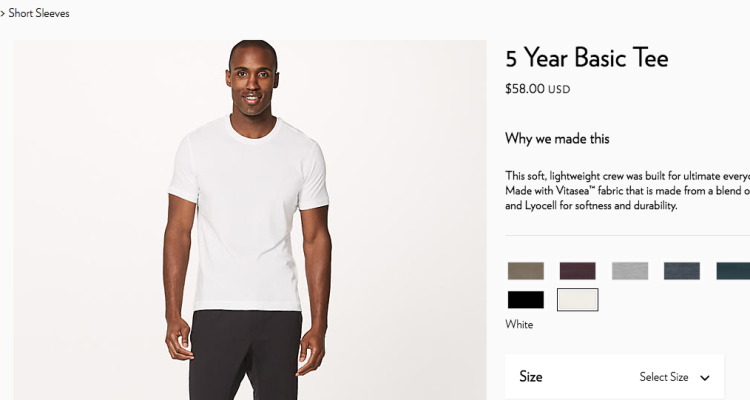Click the 5 Year Basic Tee title
The image size is (750, 400).
(587, 58)
